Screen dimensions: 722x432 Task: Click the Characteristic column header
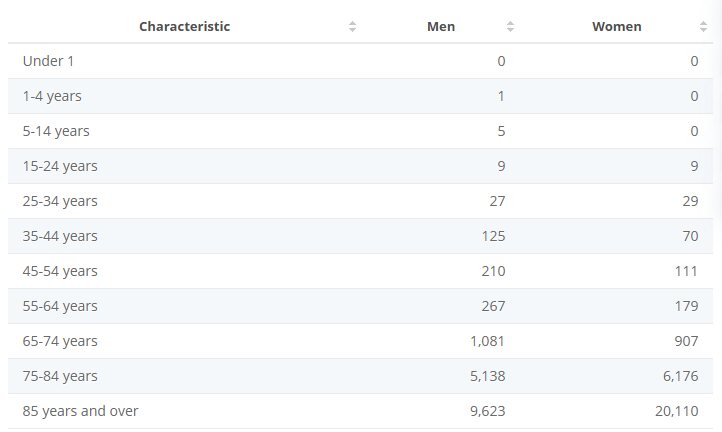pyautogui.click(x=184, y=27)
